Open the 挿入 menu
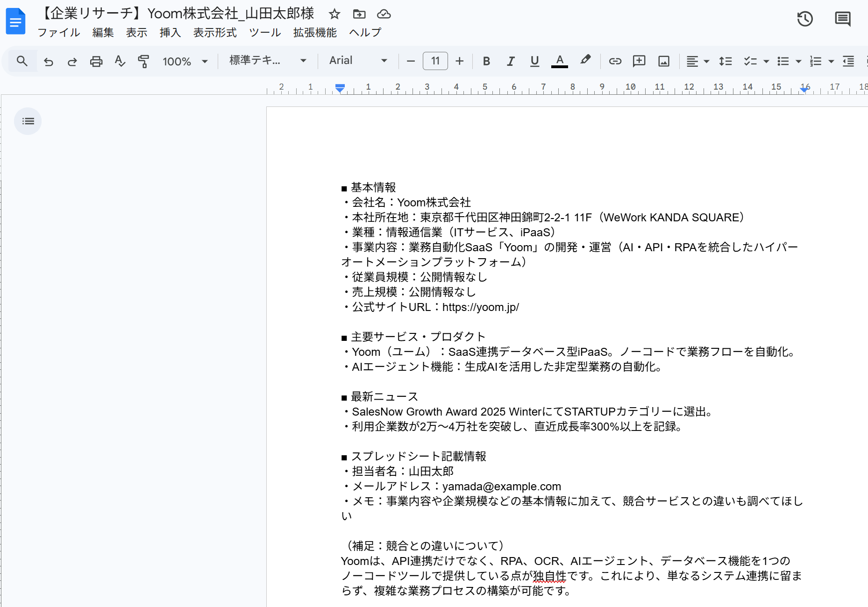This screenshot has width=868, height=607. coord(171,33)
